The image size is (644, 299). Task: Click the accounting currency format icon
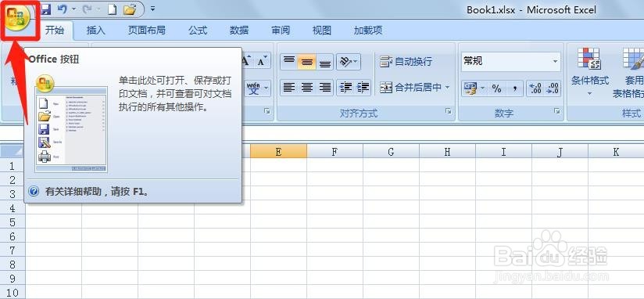pyautogui.click(x=470, y=88)
